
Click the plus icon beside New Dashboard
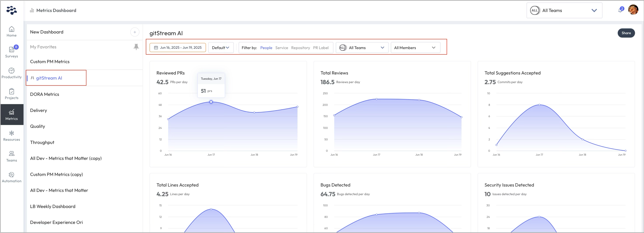(134, 32)
